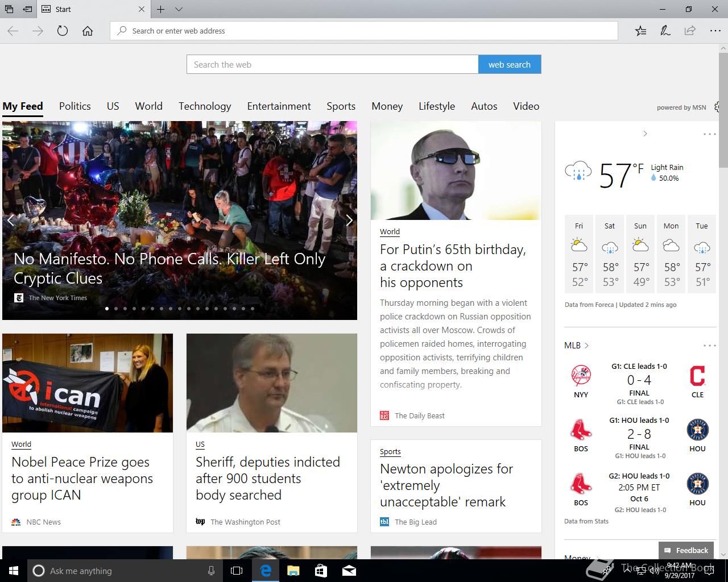Select Tuesday forecast

702,253
